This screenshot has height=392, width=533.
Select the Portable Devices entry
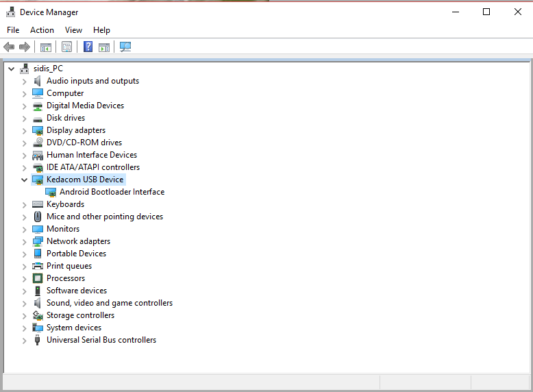click(76, 254)
